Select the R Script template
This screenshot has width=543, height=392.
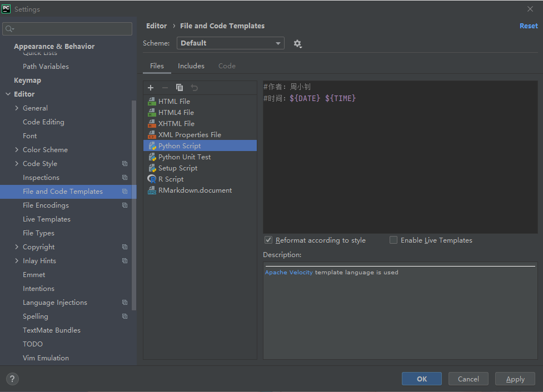coord(171,179)
